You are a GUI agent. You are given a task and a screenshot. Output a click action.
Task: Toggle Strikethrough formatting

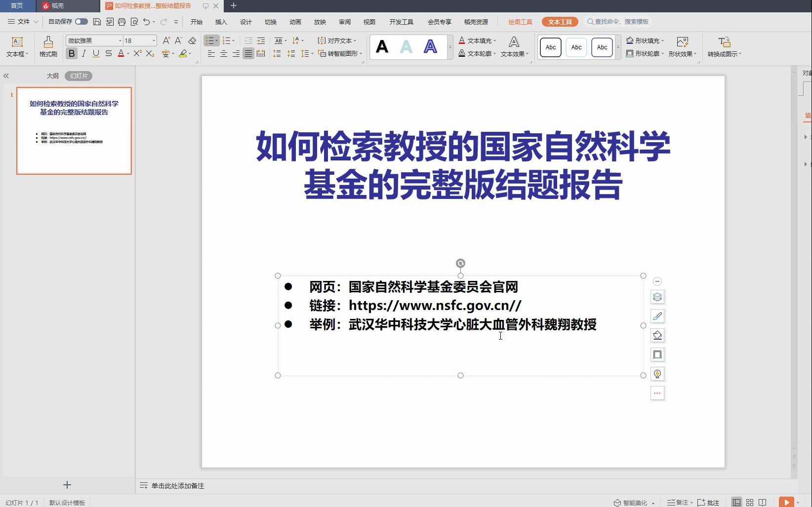coord(108,53)
